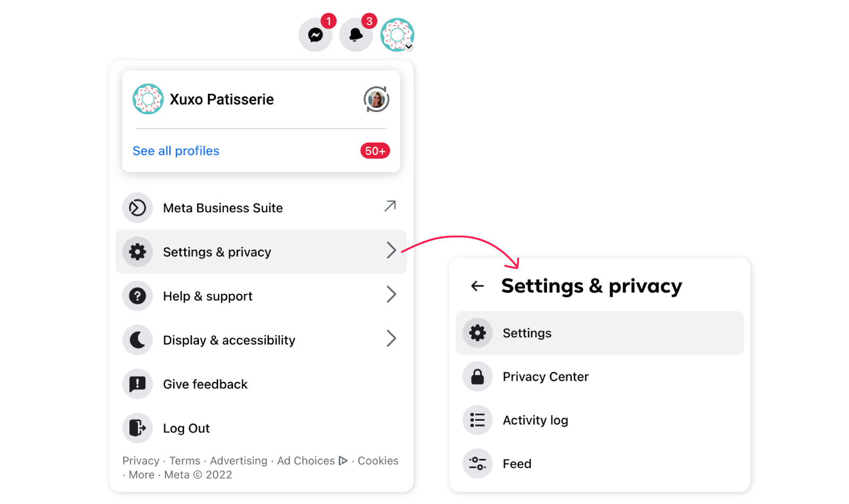Select Settings in the submenu
This screenshot has width=849, height=504.
pos(600,333)
